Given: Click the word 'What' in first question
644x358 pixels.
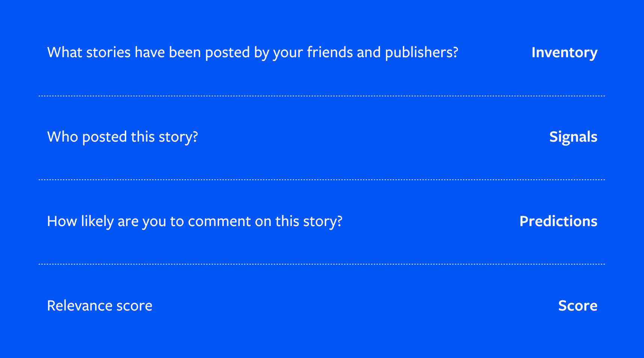Looking at the screenshot, I should tap(65, 52).
